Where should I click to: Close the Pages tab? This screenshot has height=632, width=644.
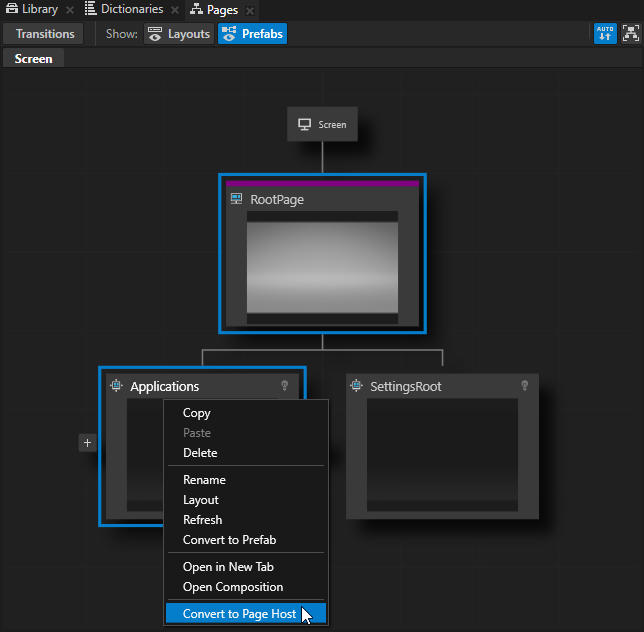click(x=249, y=11)
